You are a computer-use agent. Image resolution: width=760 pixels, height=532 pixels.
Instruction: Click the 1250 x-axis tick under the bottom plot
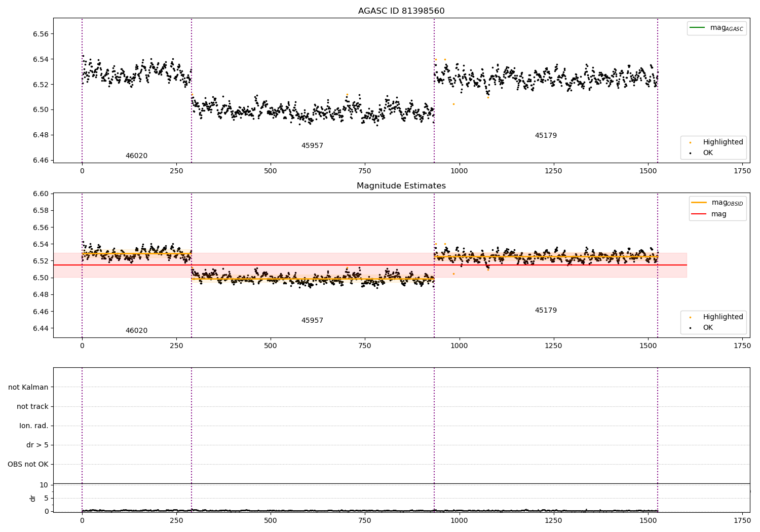pos(553,520)
